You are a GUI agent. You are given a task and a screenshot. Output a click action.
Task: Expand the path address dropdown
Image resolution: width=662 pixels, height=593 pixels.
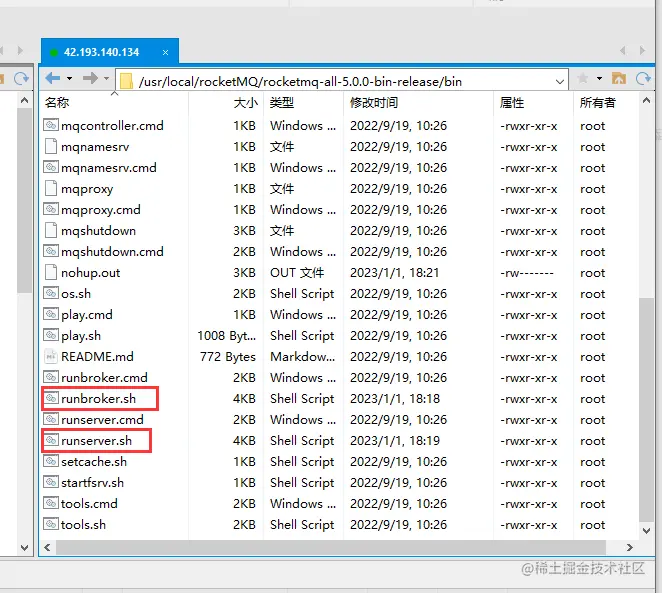click(x=560, y=81)
